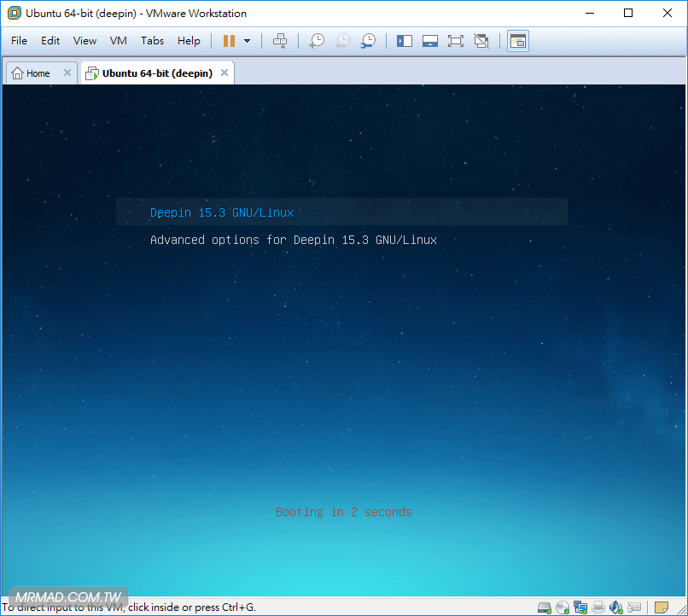Enter full screen mode
The width and height of the screenshot is (688, 616).
click(x=455, y=41)
